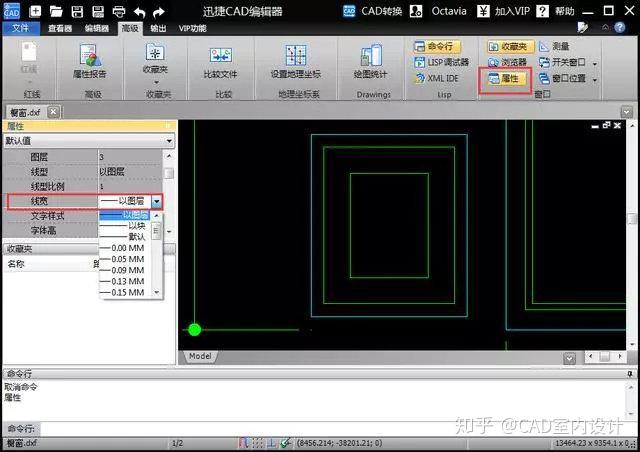
Task: Redo the last undone action
Action: coord(158,12)
